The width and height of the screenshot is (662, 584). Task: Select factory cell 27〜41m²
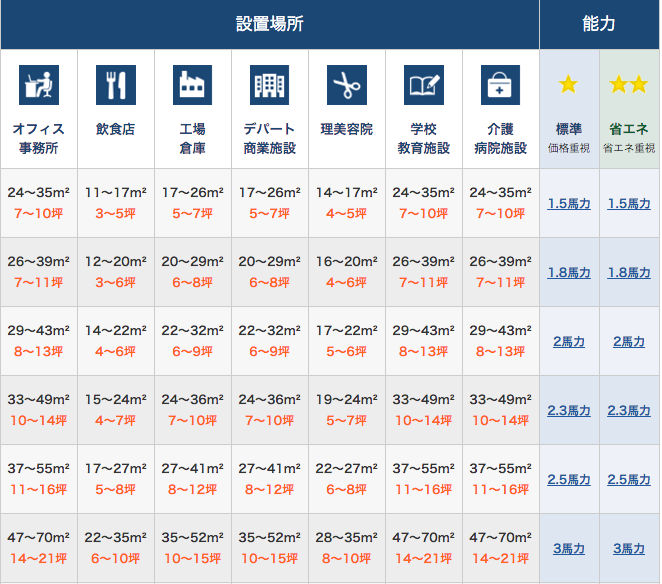tap(193, 479)
